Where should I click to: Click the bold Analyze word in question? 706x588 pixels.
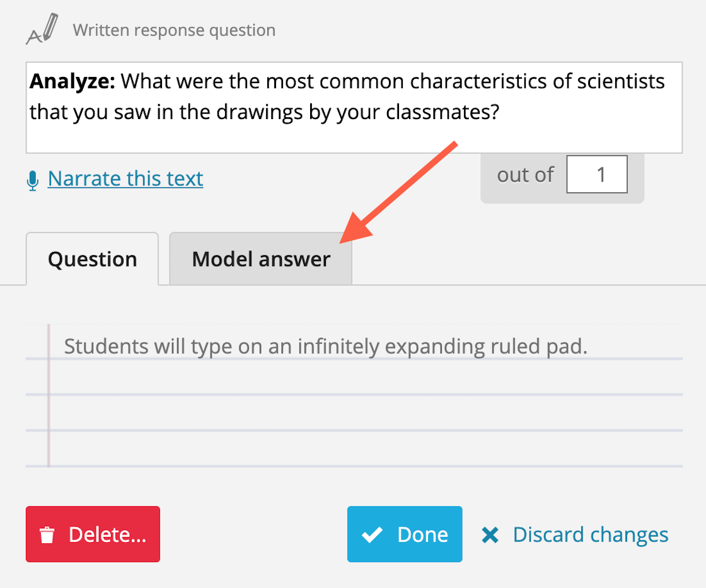pos(72,81)
